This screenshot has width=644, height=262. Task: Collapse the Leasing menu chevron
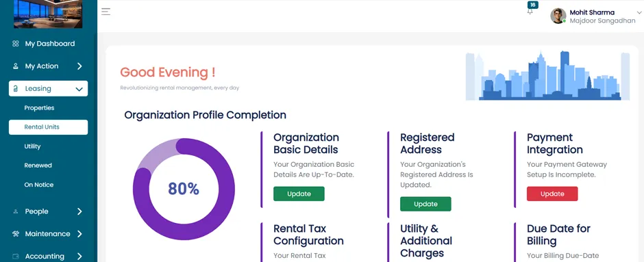click(79, 89)
